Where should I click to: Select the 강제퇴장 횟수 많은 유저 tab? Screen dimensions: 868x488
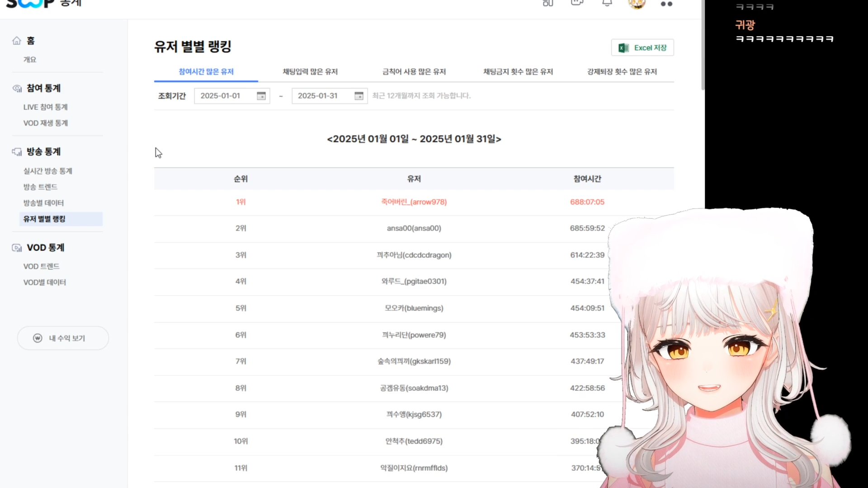[x=622, y=71]
